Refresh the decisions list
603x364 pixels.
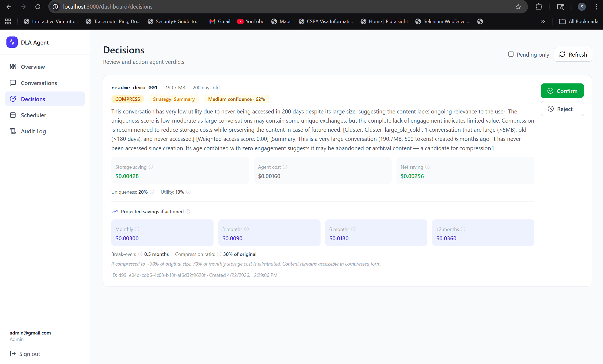(x=573, y=54)
